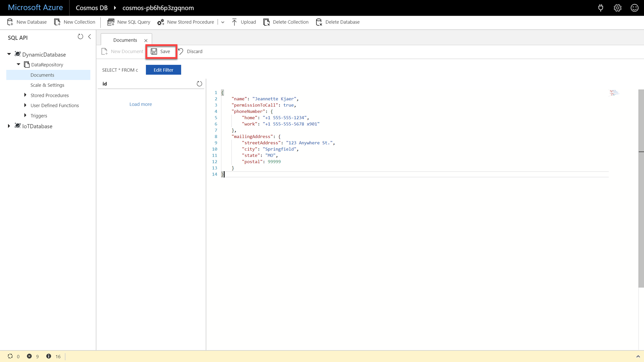Click the Delete Database icon
This screenshot has width=644, height=362.
[319, 22]
